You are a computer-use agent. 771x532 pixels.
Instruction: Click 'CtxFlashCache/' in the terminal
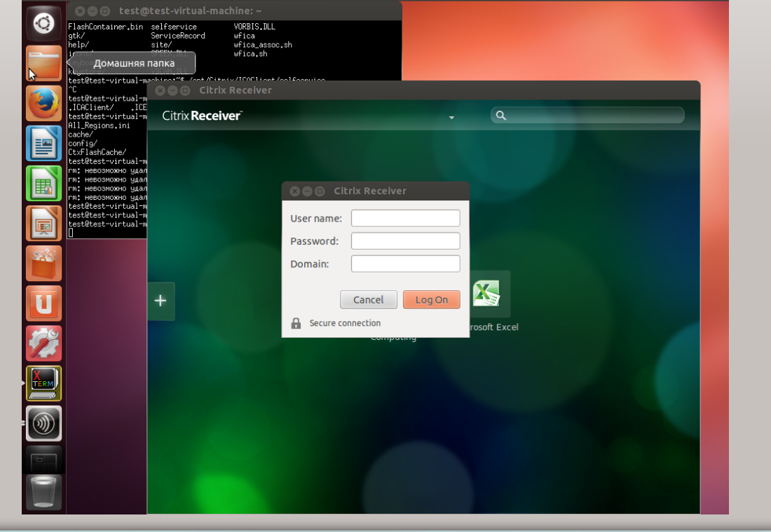pos(97,152)
